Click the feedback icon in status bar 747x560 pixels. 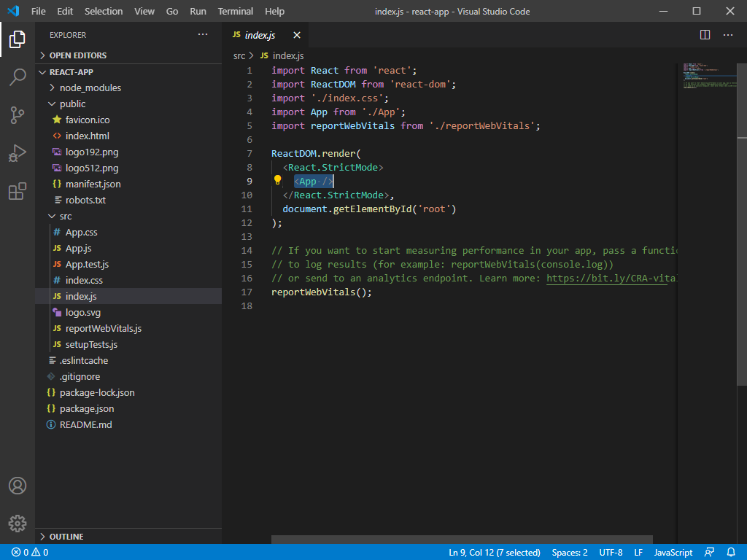709,553
